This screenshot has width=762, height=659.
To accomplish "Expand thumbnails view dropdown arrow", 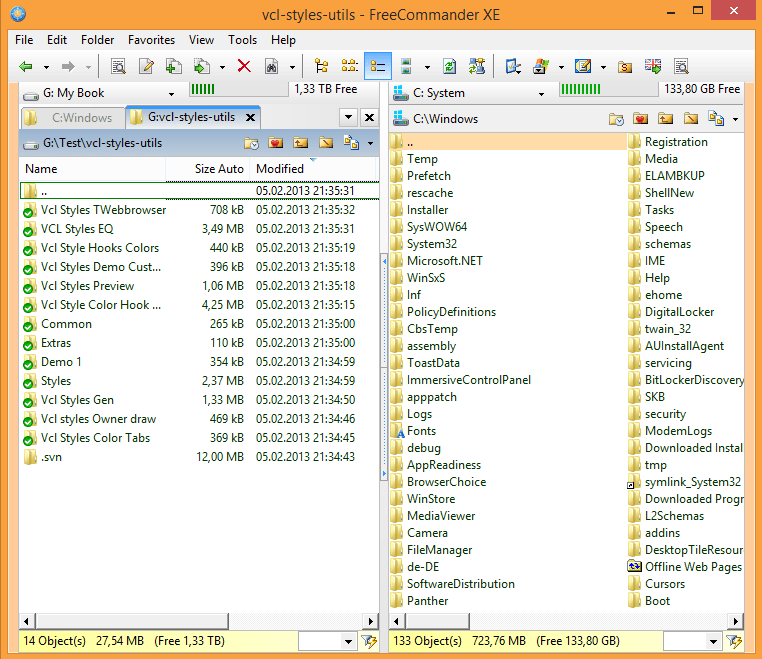I will [427, 67].
